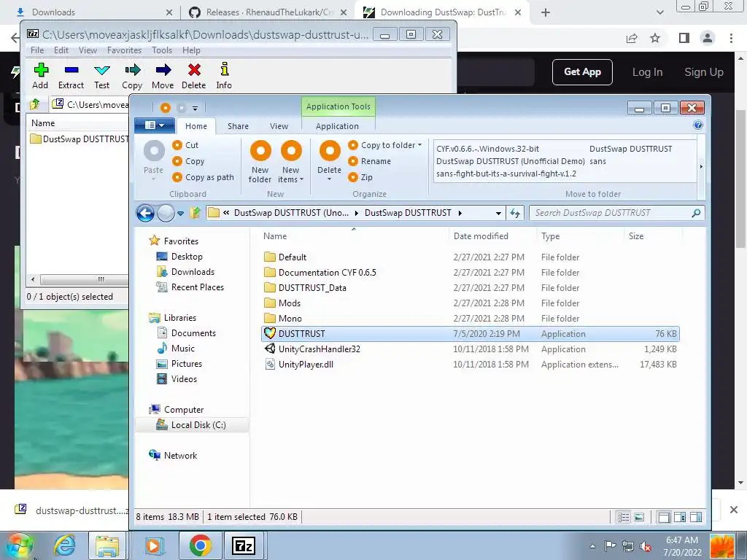Click the Rename command in Organize group
This screenshot has height=560, width=747.
click(370, 161)
